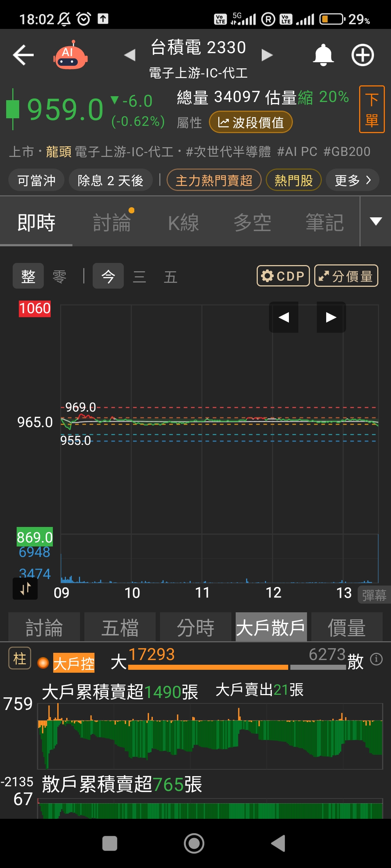Select the 多空 tab
This screenshot has height=868, width=391.
point(252,222)
